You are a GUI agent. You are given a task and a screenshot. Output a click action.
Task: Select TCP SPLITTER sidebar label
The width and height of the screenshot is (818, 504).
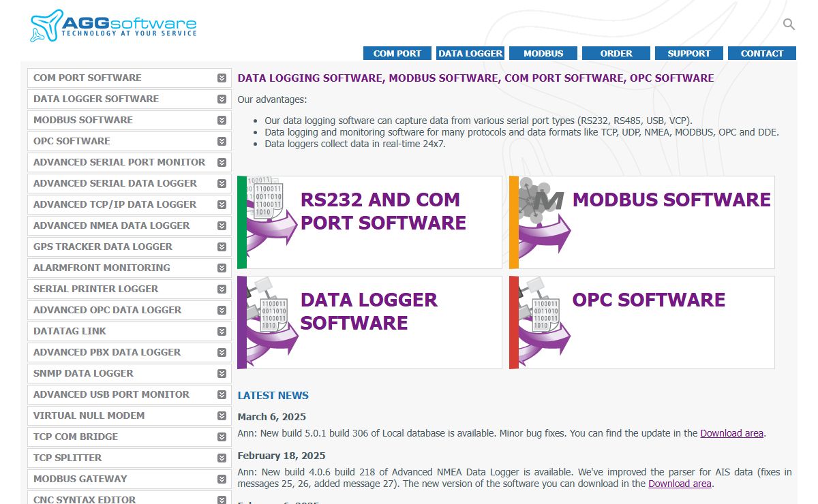(67, 458)
